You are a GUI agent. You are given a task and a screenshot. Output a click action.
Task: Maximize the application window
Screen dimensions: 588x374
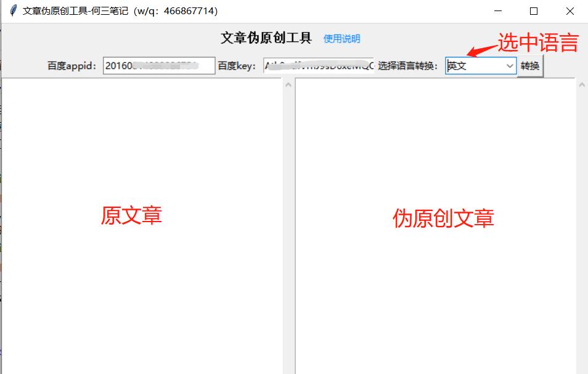534,11
